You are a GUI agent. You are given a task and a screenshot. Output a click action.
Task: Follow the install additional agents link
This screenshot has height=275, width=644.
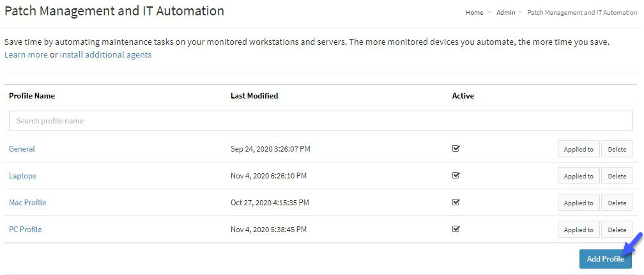(x=105, y=54)
